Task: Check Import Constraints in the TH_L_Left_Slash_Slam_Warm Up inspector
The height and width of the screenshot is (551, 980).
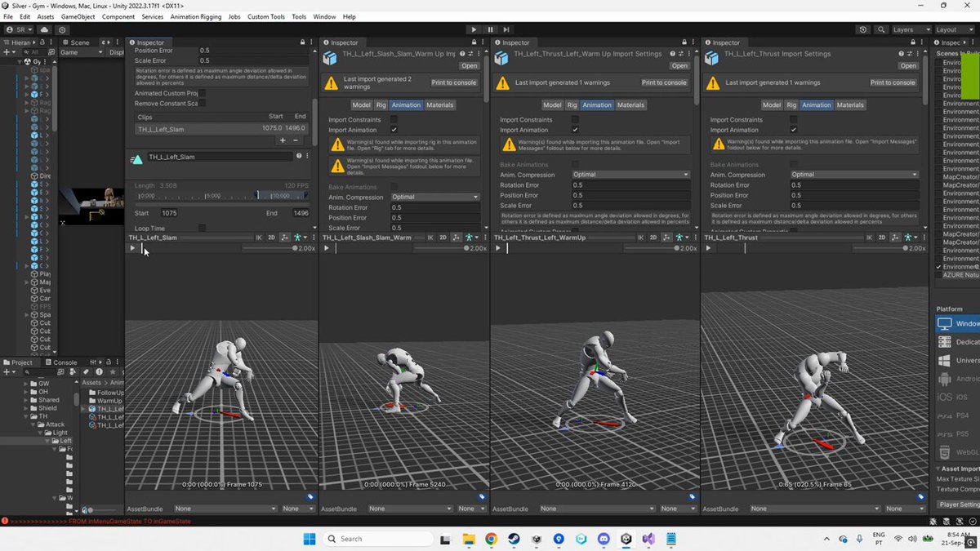Action: (x=394, y=119)
